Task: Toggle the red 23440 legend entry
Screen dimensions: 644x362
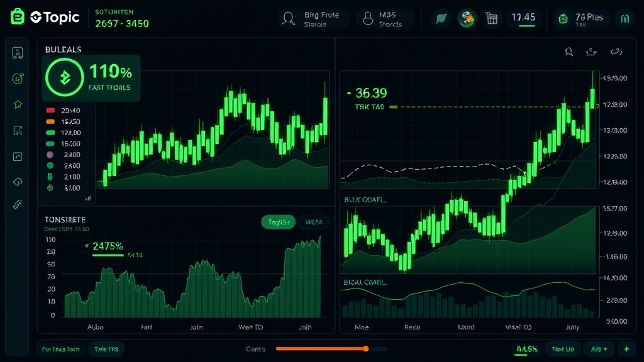Action: (x=64, y=111)
